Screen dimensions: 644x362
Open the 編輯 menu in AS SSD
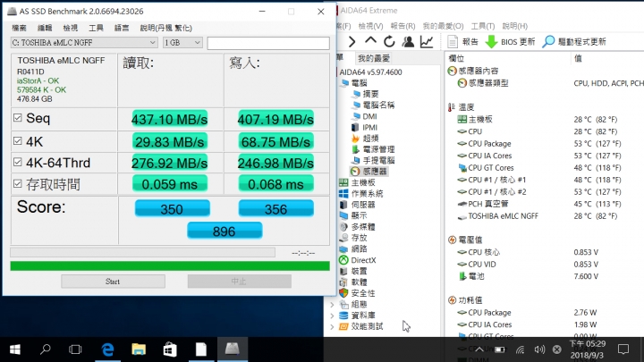click(45, 28)
